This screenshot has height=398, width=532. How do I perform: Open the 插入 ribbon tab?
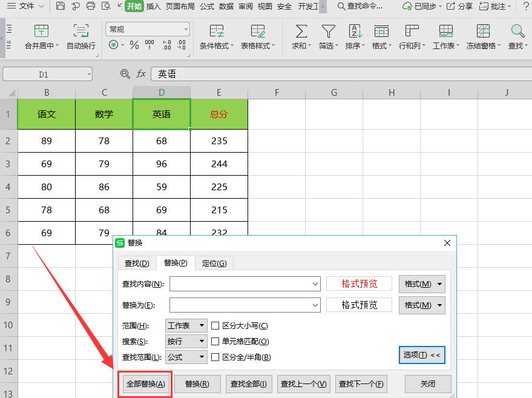coord(154,7)
